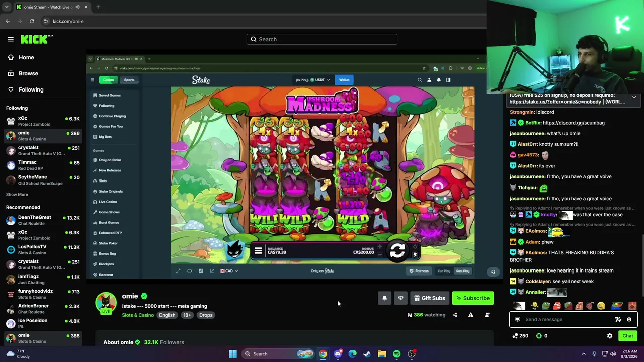
Task: Switch to the Casino section in Stake
Action: pos(108,80)
